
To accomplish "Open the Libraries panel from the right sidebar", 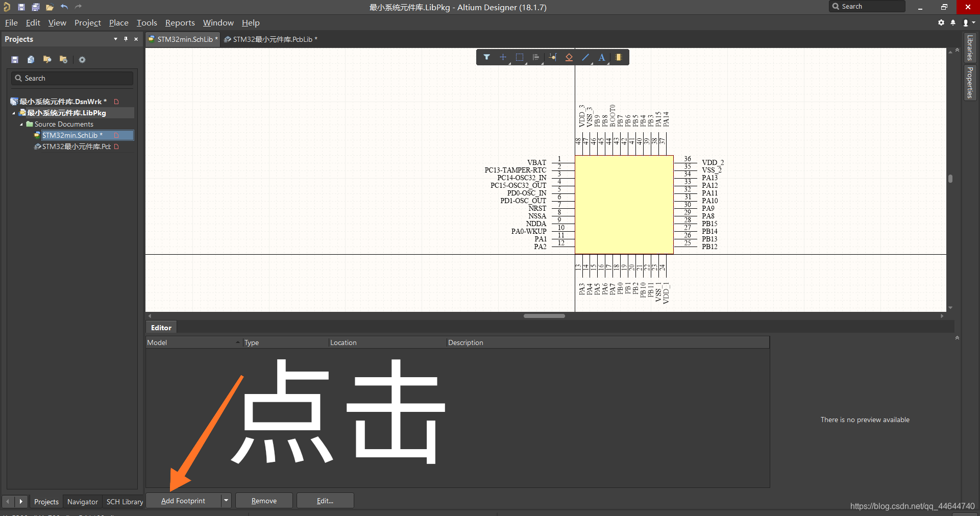I will click(x=970, y=48).
